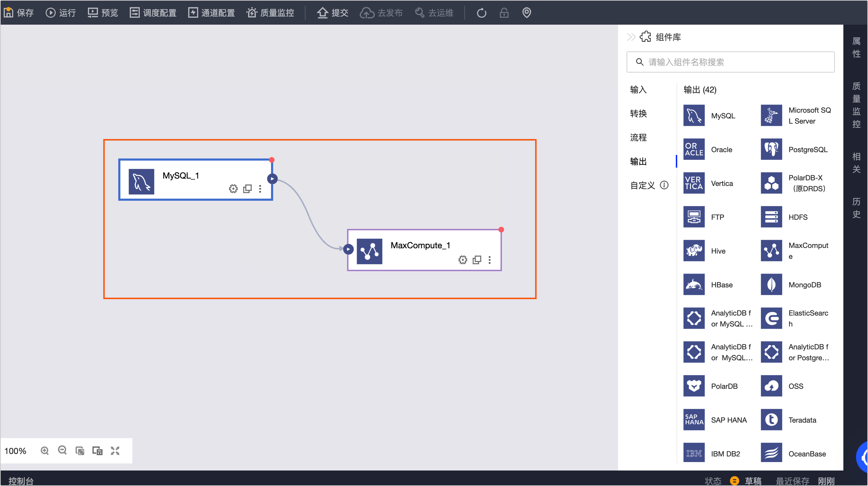Click the unlock padlock icon
This screenshot has height=486, width=868.
[504, 13]
